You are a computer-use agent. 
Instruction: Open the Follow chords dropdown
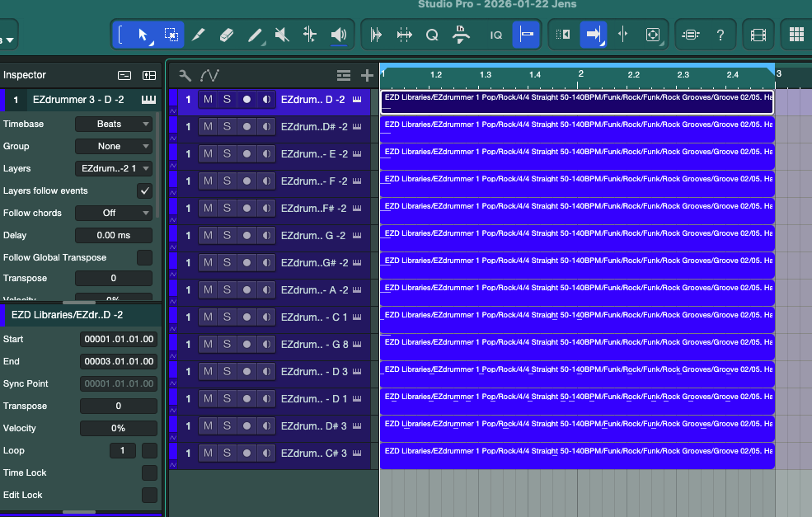pyautogui.click(x=113, y=213)
